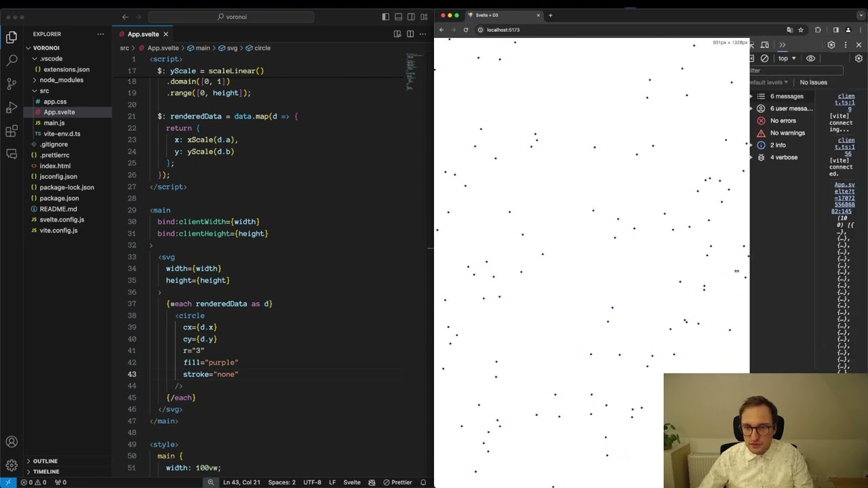
Task: Open vite-env.d.ts file
Action: pos(62,134)
